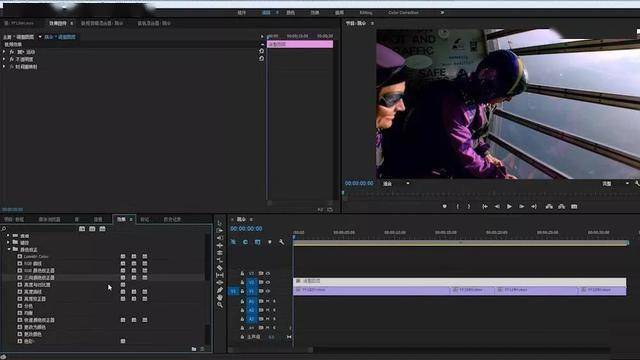Switch to Color Correction workspace
The height and width of the screenshot is (360, 640).
[403, 13]
